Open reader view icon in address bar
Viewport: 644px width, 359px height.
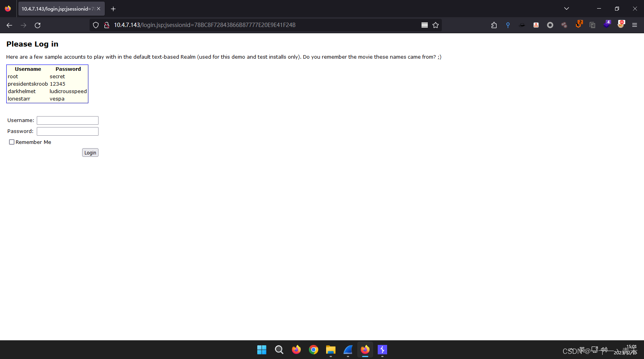425,25
